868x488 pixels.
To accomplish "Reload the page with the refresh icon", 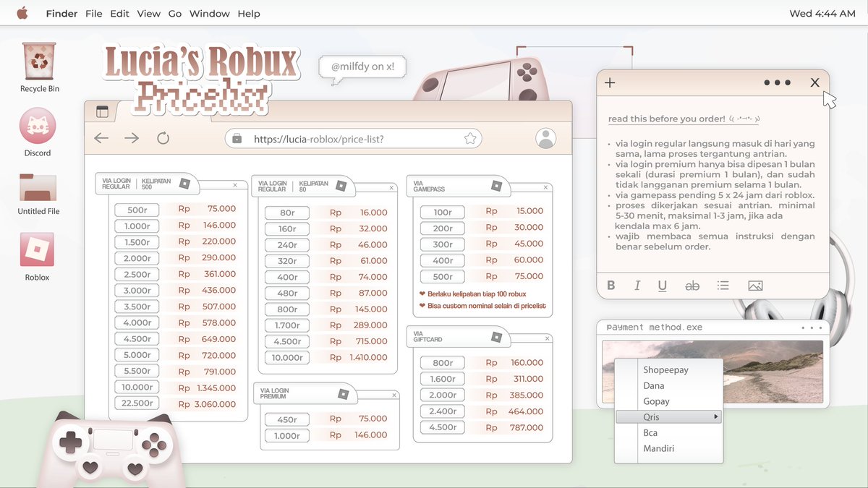I will coord(163,138).
